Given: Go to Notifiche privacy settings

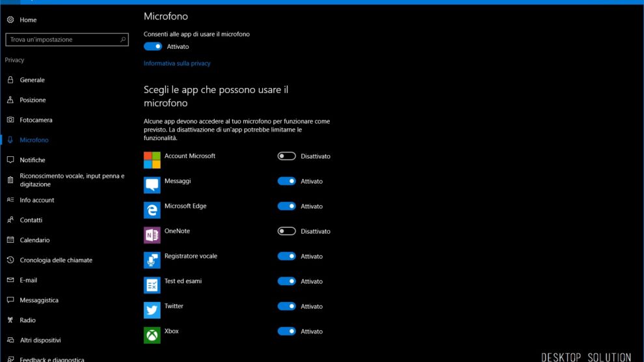Looking at the screenshot, I should coord(33,160).
